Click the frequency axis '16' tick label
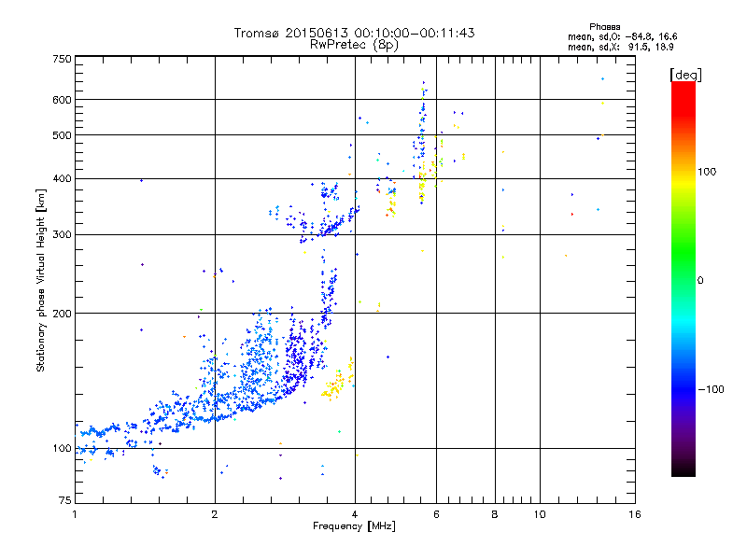 635,514
